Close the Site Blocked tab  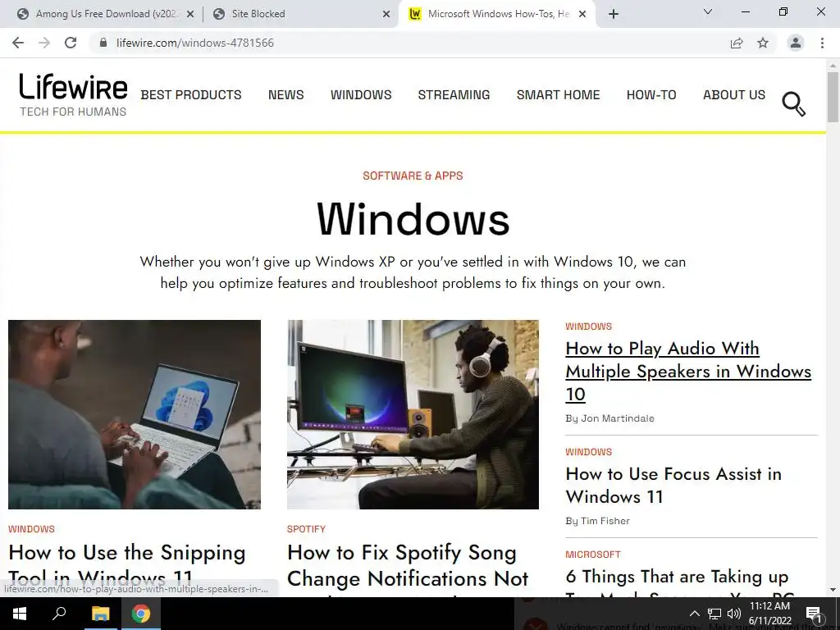(386, 15)
